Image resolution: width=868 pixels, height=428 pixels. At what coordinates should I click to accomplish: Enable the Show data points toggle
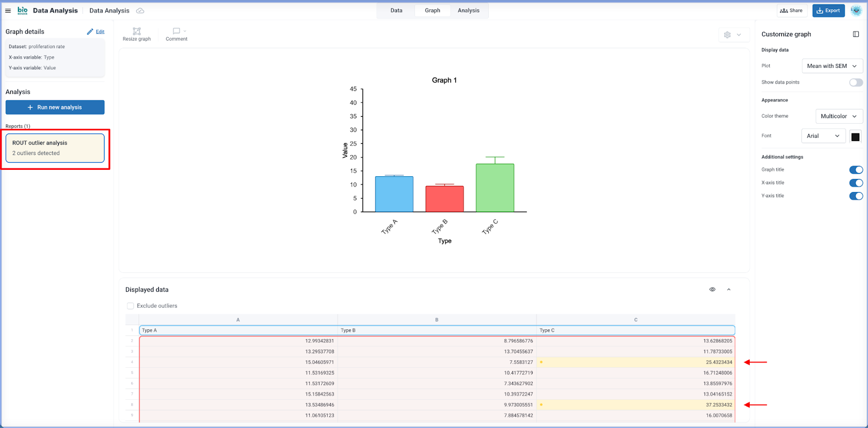856,82
